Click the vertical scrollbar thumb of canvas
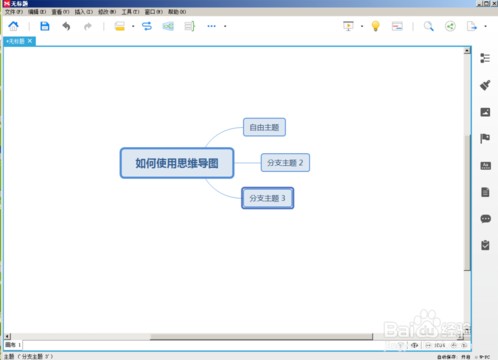498x360 pixels. [x=467, y=202]
